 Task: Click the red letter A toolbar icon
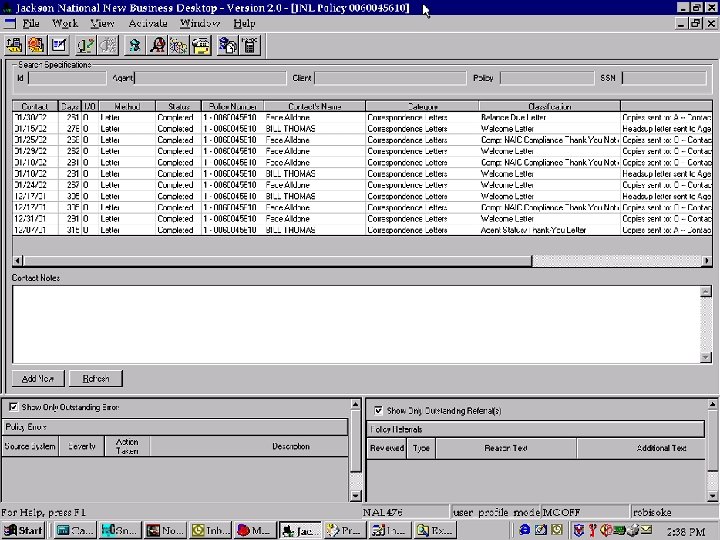coord(156,45)
